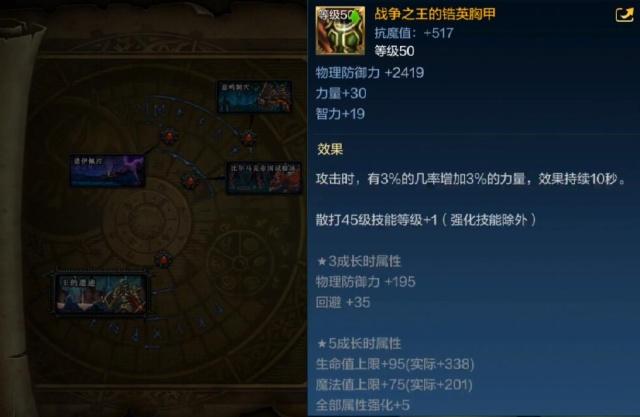The width and height of the screenshot is (640, 417).
Task: Select red node linked to 比尔马克帝国试验场
Action: (x=189, y=180)
